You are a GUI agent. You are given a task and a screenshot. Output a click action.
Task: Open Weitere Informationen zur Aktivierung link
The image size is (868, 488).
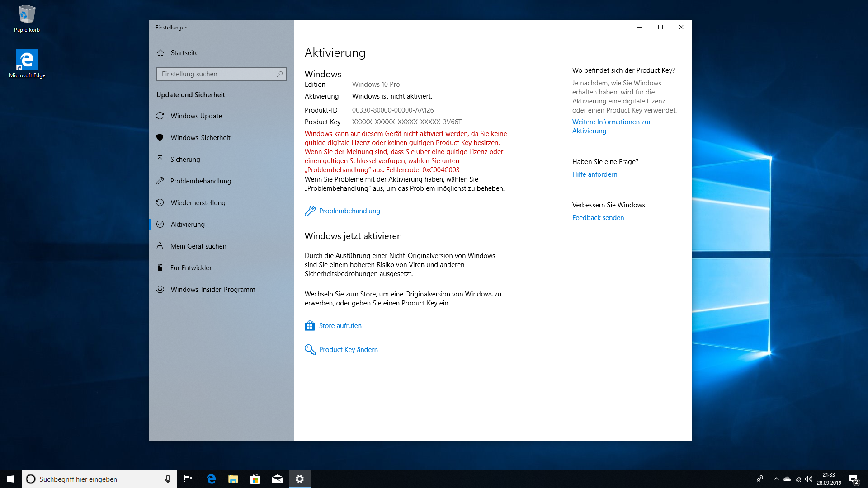pyautogui.click(x=611, y=127)
